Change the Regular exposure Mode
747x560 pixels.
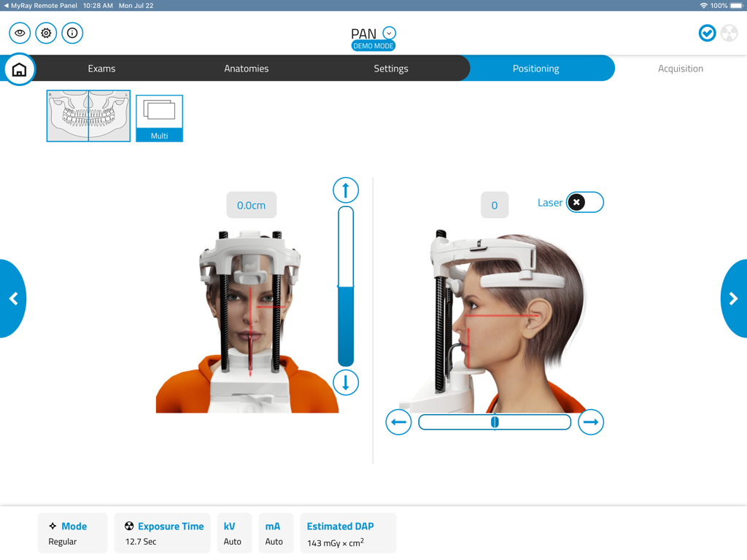[x=72, y=533]
